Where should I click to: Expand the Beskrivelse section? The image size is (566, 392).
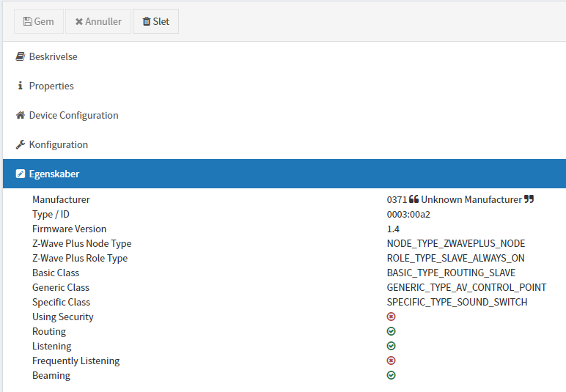click(53, 56)
